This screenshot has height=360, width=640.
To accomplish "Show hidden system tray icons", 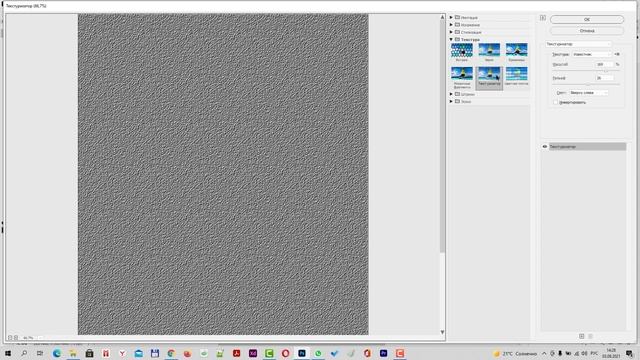I will (x=544, y=353).
